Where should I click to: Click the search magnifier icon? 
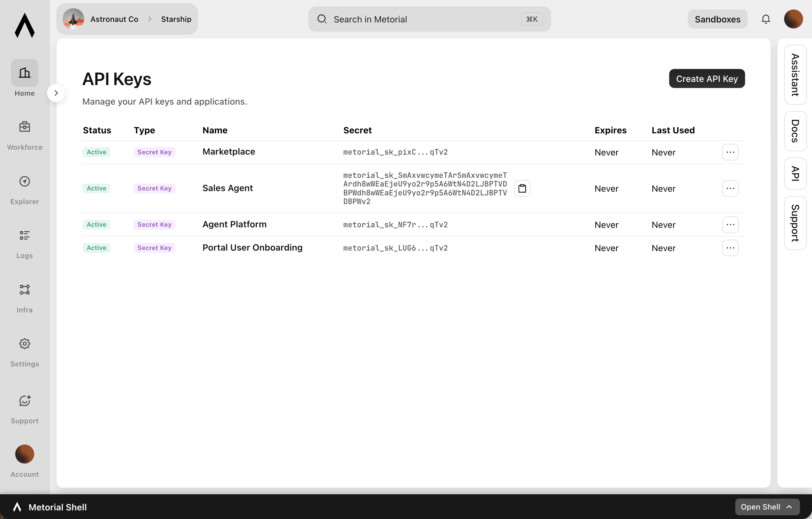tap(322, 19)
